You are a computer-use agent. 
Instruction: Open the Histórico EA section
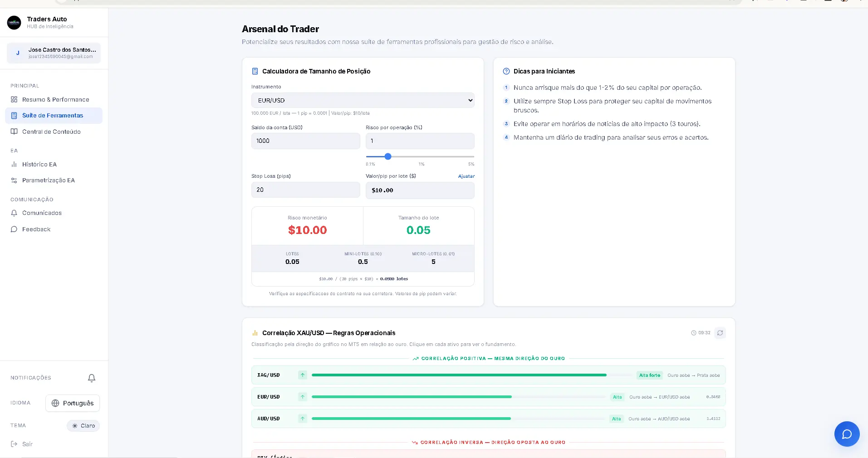pos(39,164)
